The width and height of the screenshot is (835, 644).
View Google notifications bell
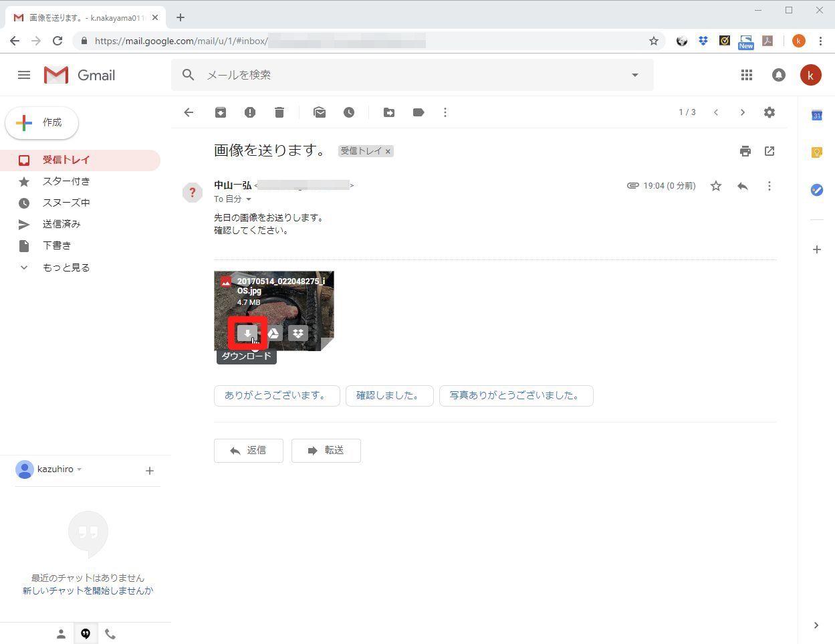click(x=779, y=75)
